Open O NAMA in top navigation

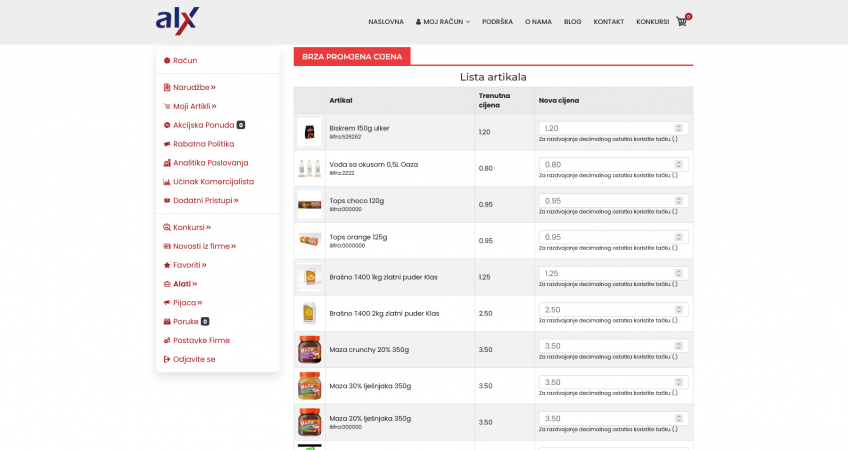tap(538, 22)
